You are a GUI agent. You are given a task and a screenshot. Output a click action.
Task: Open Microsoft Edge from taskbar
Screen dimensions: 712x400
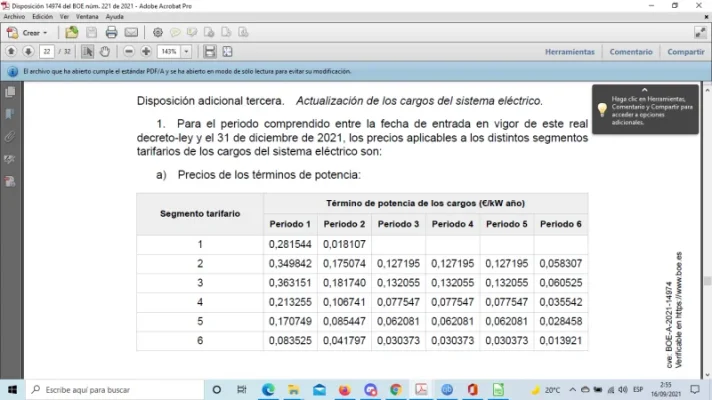pos(268,390)
